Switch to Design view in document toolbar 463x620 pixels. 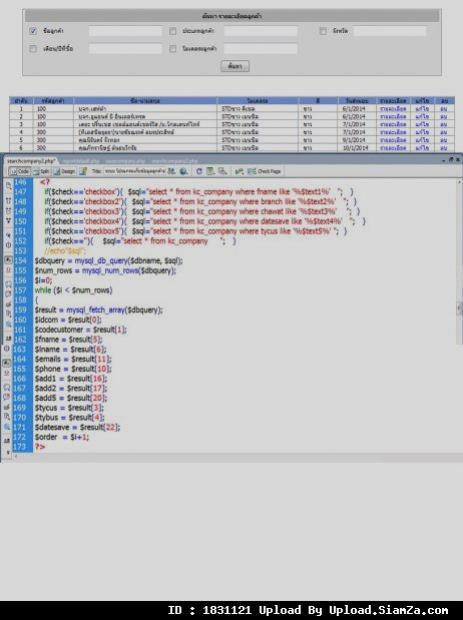click(x=64, y=171)
